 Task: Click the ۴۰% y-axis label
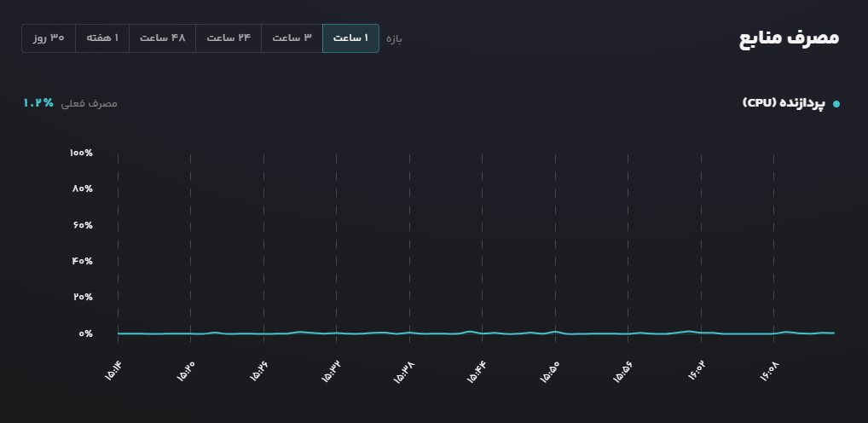pos(83,261)
